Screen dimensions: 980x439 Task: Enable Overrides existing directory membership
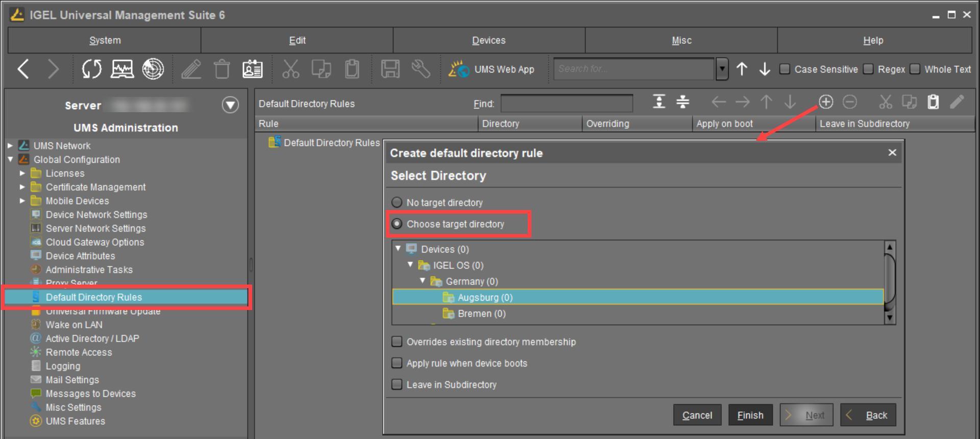coord(397,342)
